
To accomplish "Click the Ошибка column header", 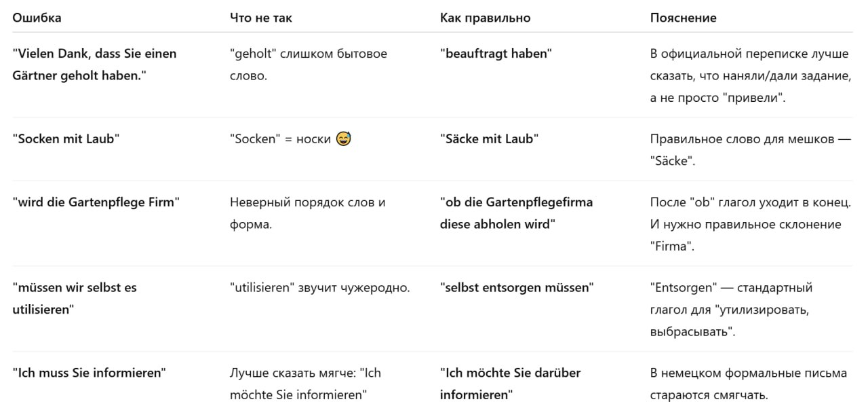I will pyautogui.click(x=37, y=18).
